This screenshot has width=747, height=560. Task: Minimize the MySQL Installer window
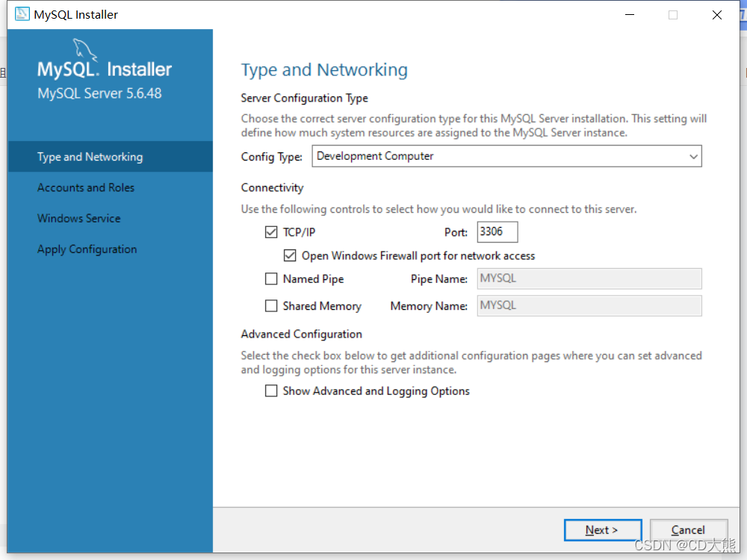(630, 15)
